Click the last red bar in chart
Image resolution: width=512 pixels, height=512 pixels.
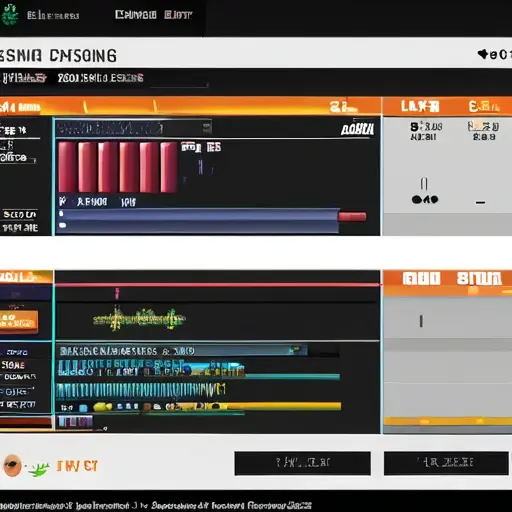169,167
